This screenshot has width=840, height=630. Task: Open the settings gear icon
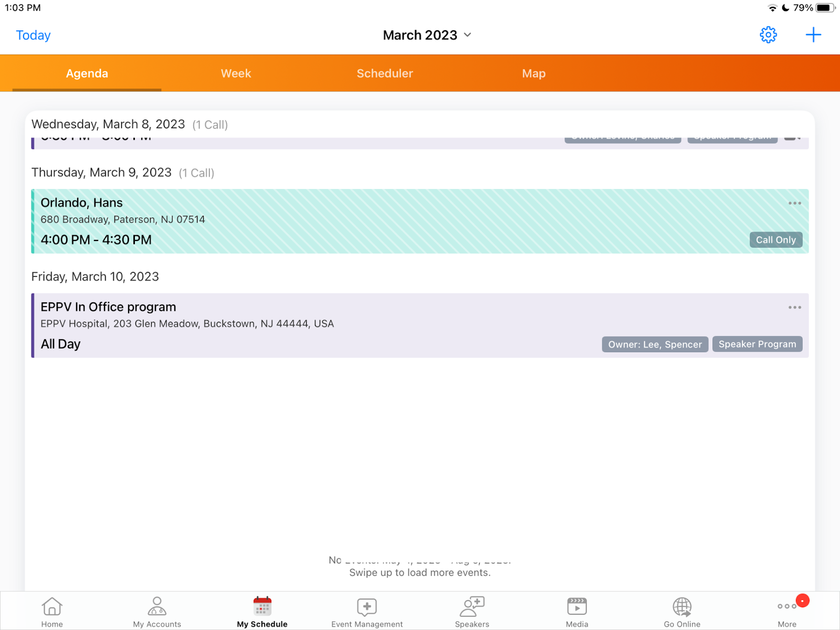(768, 35)
